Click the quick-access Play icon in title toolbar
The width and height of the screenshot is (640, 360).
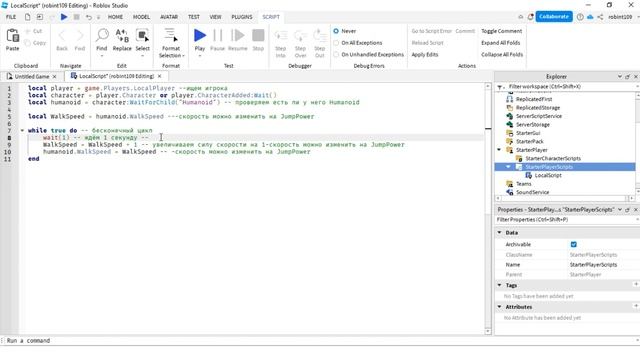click(64, 17)
